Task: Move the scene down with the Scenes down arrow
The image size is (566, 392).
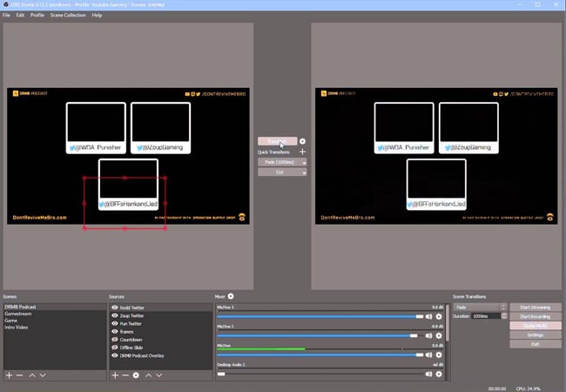Action: 43,375
